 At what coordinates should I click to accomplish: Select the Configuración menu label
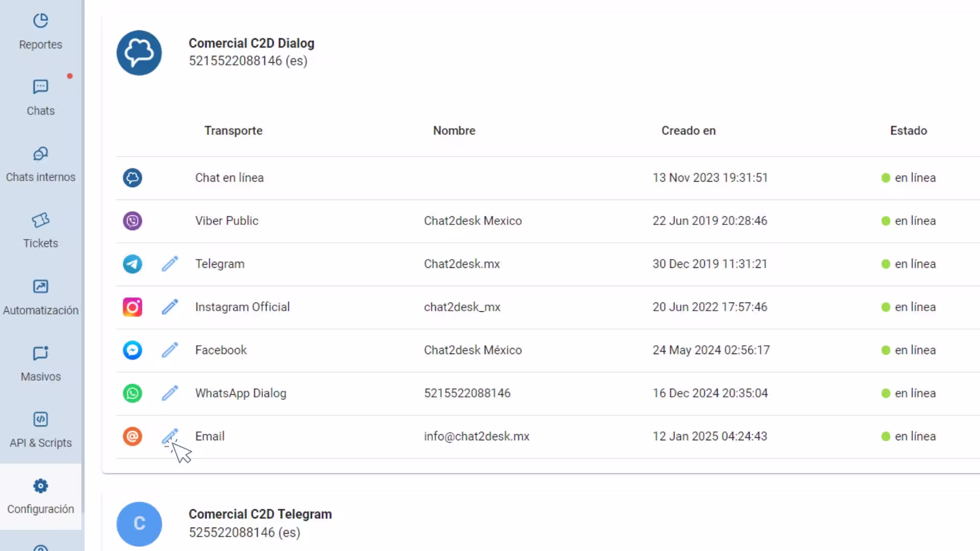(x=41, y=509)
